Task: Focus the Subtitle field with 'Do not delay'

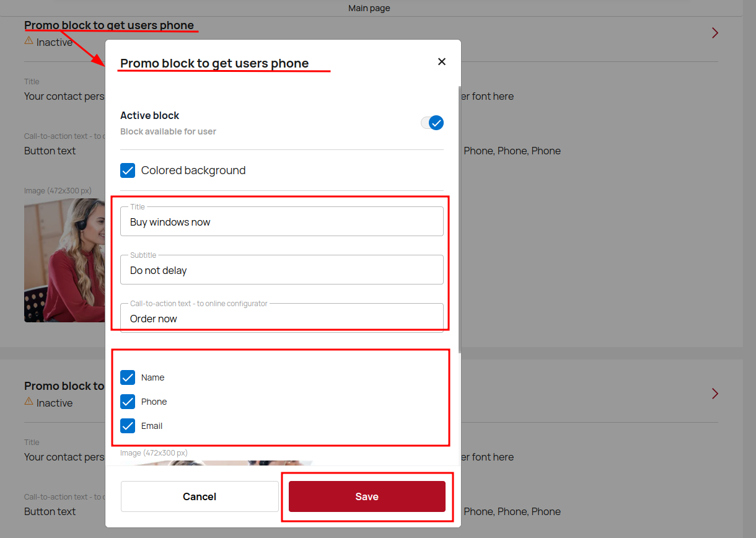Action: [x=281, y=270]
